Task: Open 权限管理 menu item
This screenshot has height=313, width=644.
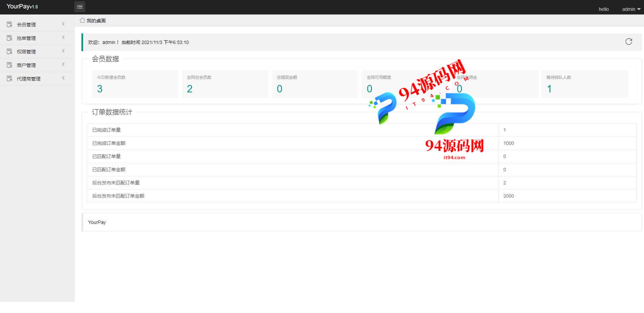Action: [37, 51]
